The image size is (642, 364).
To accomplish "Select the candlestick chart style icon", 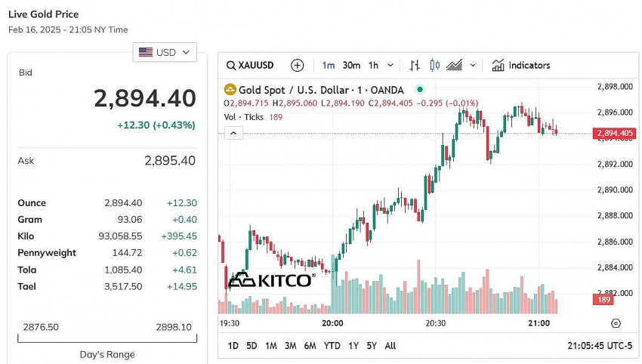I will point(434,66).
